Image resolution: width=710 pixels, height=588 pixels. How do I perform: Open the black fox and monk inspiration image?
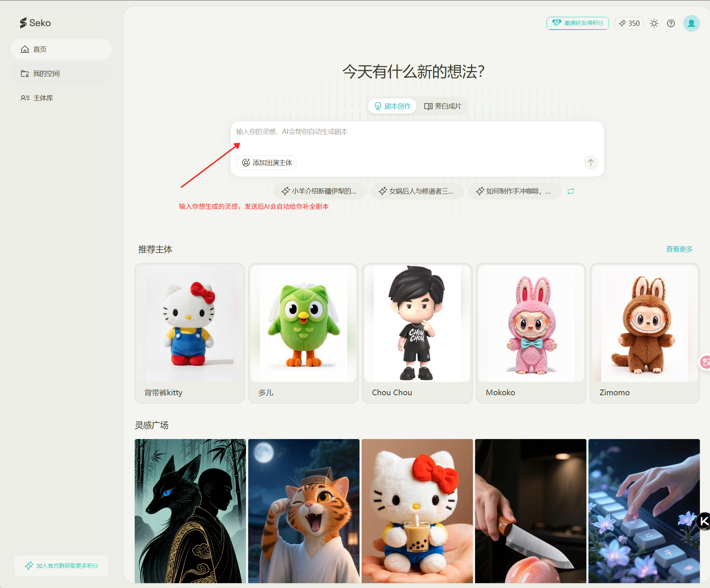pos(190,511)
